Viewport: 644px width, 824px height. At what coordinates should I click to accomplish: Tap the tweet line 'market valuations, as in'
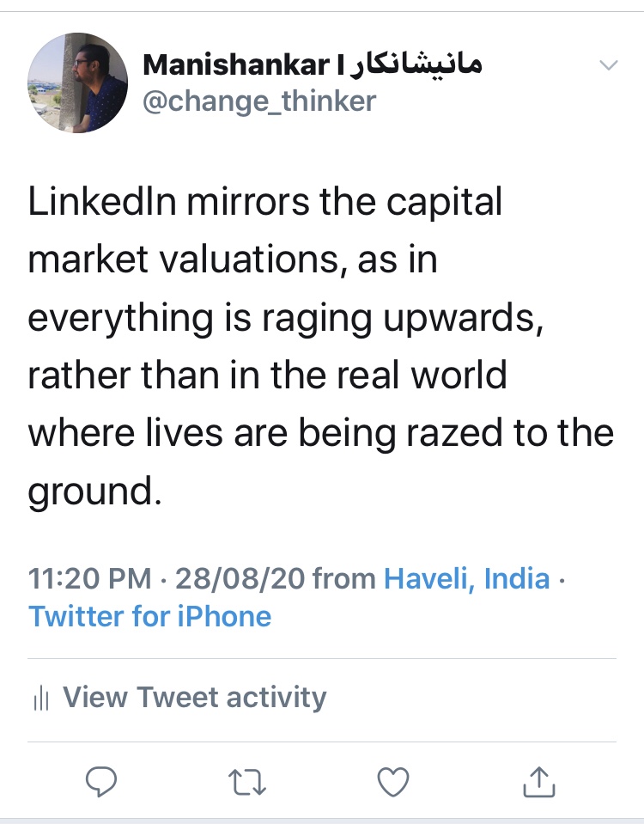[233, 260]
